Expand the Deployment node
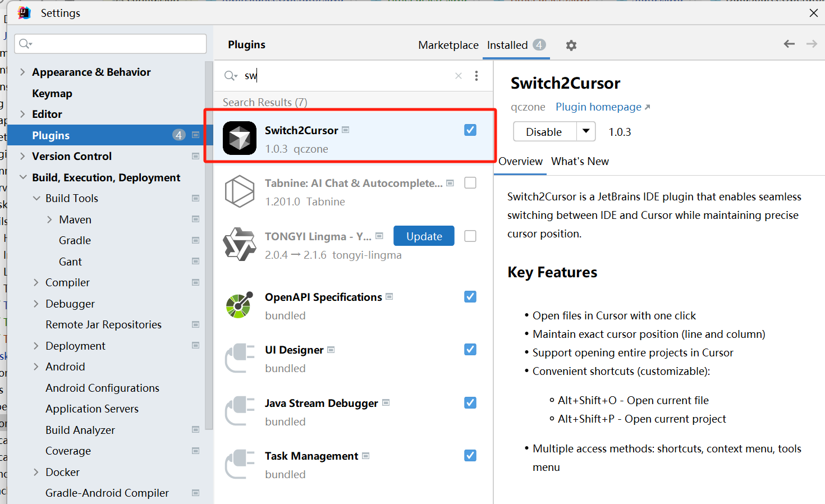825x504 pixels. [x=36, y=346]
